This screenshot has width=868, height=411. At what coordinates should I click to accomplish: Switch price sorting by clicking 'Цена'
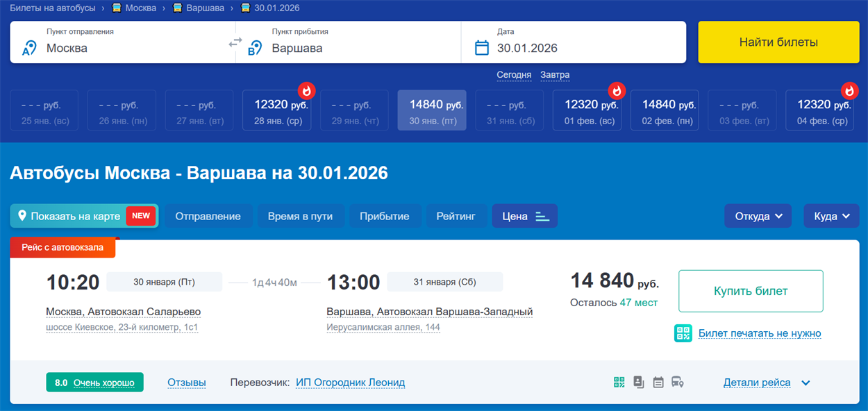point(524,215)
